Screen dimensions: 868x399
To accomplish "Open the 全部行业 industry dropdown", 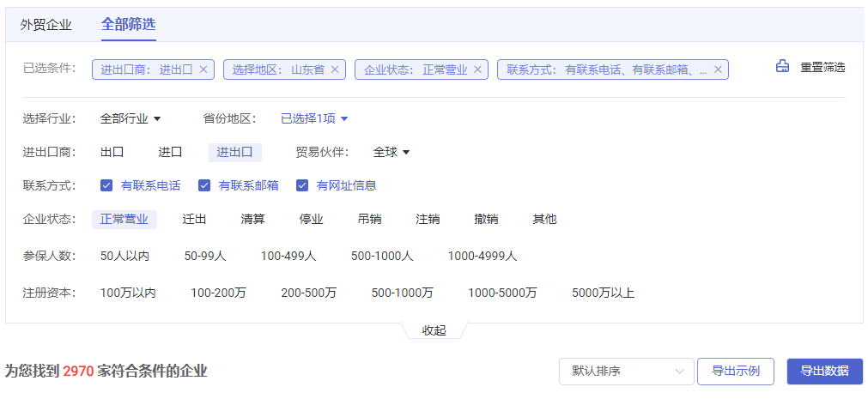I will pyautogui.click(x=131, y=118).
